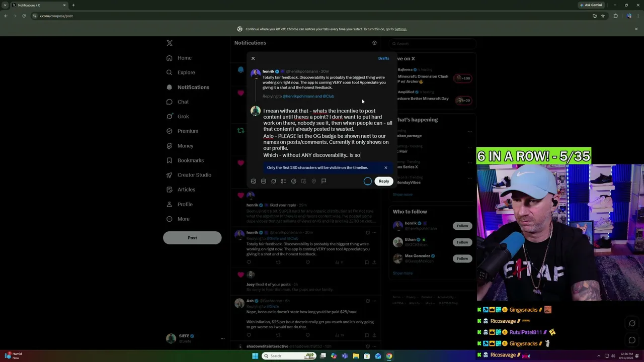Screen dimensions: 644x362
Task: Open Chrome extensions puzzle icon
Action: (x=615, y=16)
